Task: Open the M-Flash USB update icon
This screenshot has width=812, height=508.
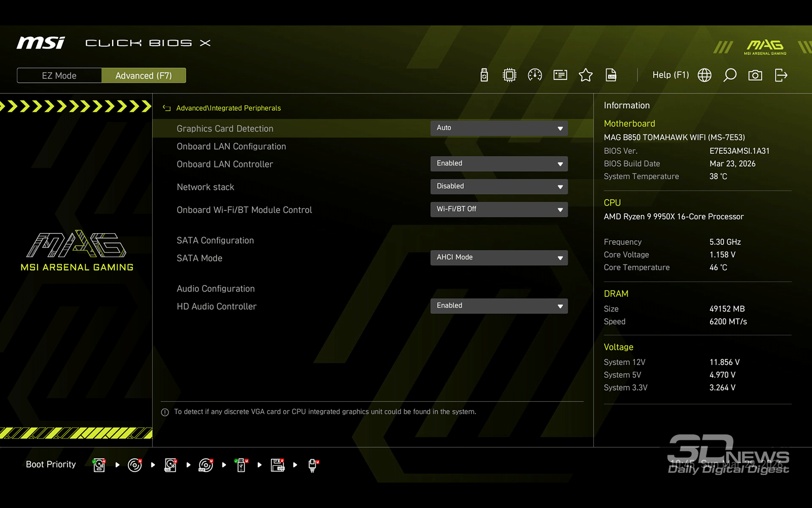Action: (x=484, y=75)
